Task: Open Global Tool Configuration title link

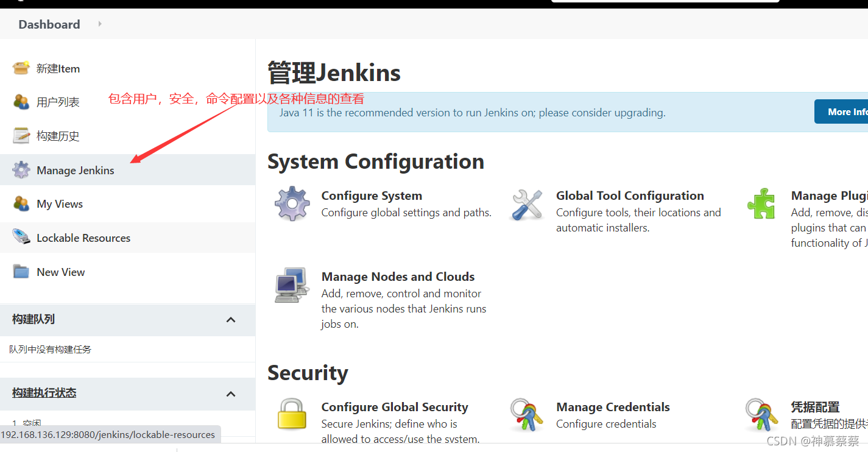Action: point(630,196)
